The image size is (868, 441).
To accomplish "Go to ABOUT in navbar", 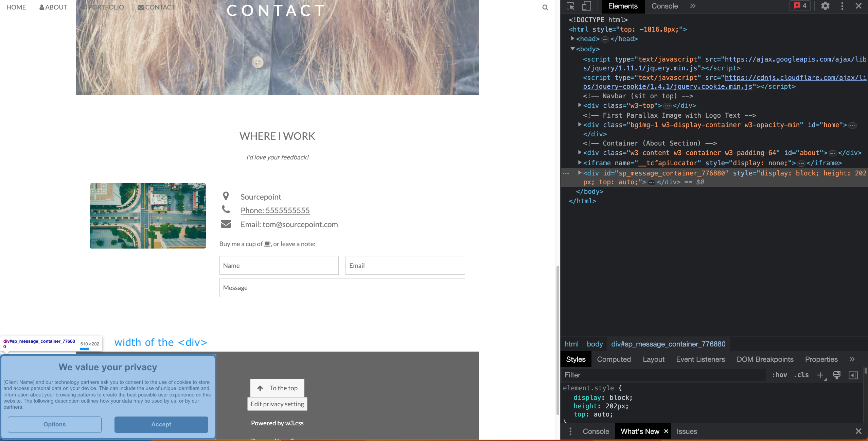I will [x=53, y=7].
